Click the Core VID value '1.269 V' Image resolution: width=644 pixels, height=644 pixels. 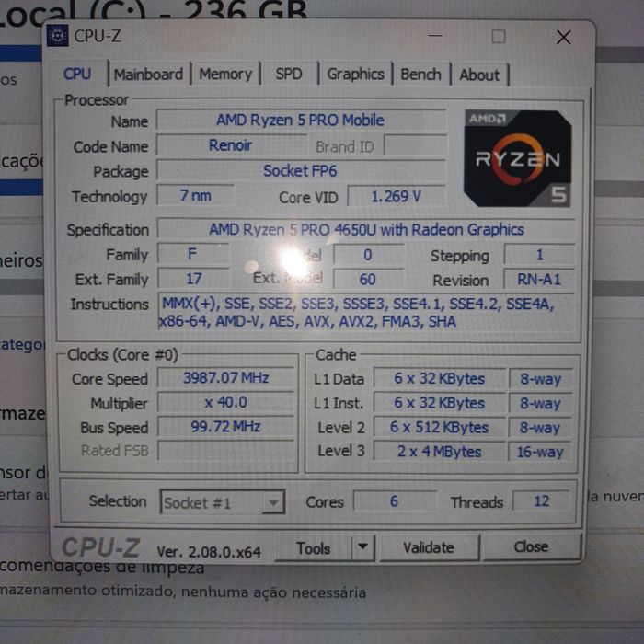397,196
